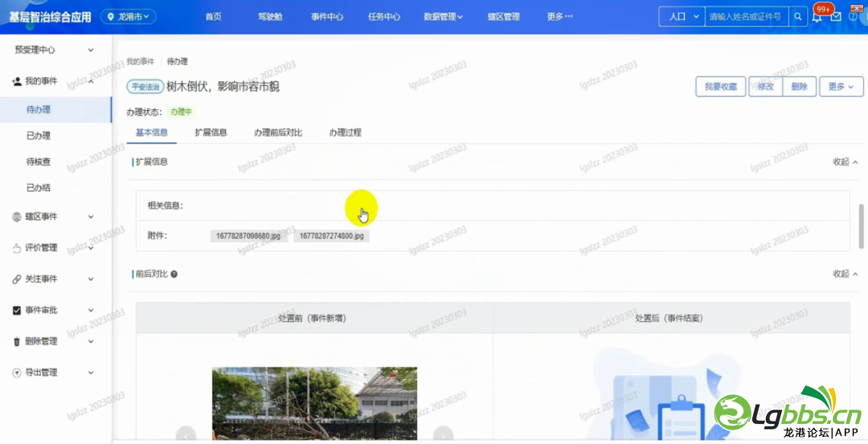The height and width of the screenshot is (444, 868).
Task: Click the 我要收藏 button
Action: click(721, 87)
